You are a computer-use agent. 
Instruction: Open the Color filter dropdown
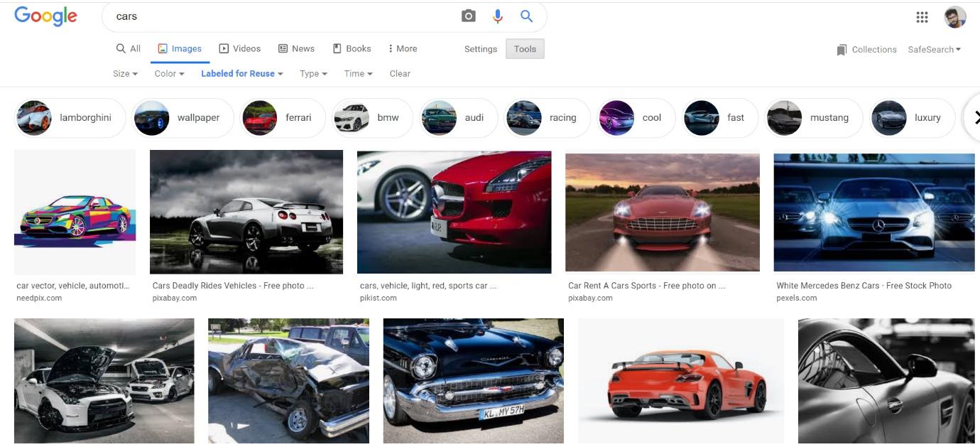coord(169,73)
